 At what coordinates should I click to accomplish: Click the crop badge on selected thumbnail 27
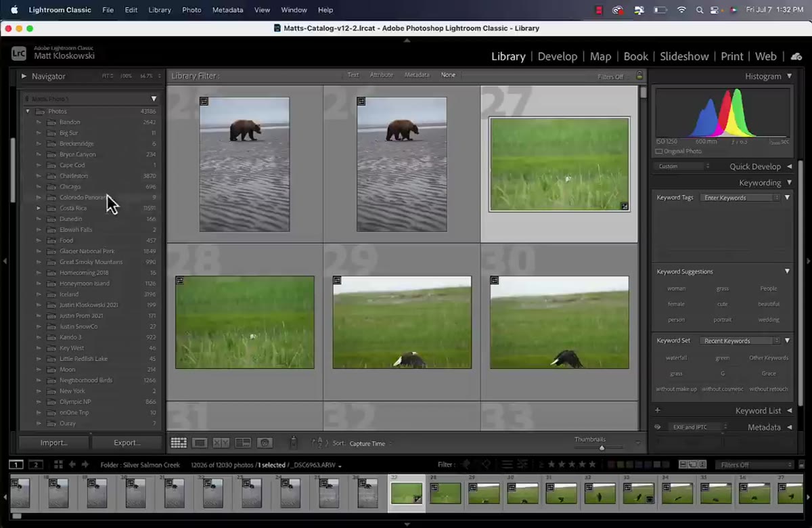(625, 206)
